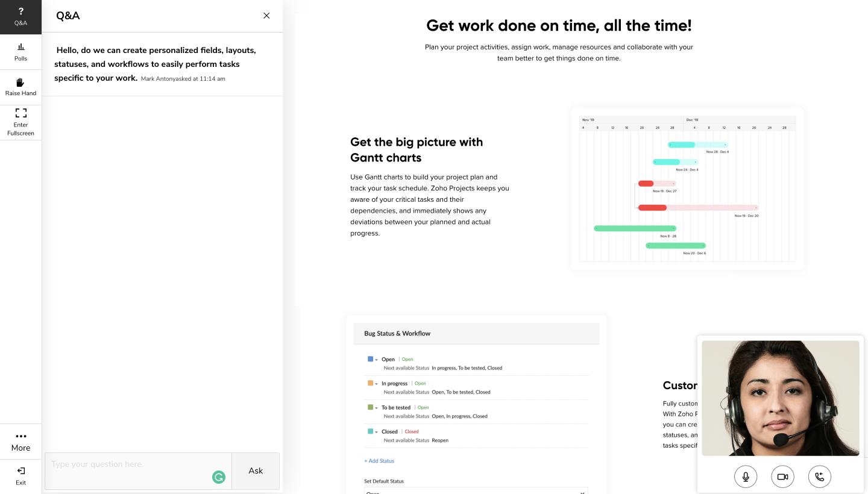Click the red Closed status label
This screenshot has width=868, height=494.
pos(412,432)
